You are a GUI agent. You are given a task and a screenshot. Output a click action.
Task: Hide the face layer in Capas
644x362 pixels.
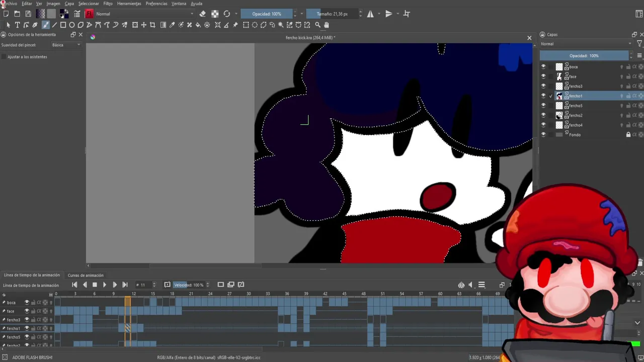click(543, 76)
